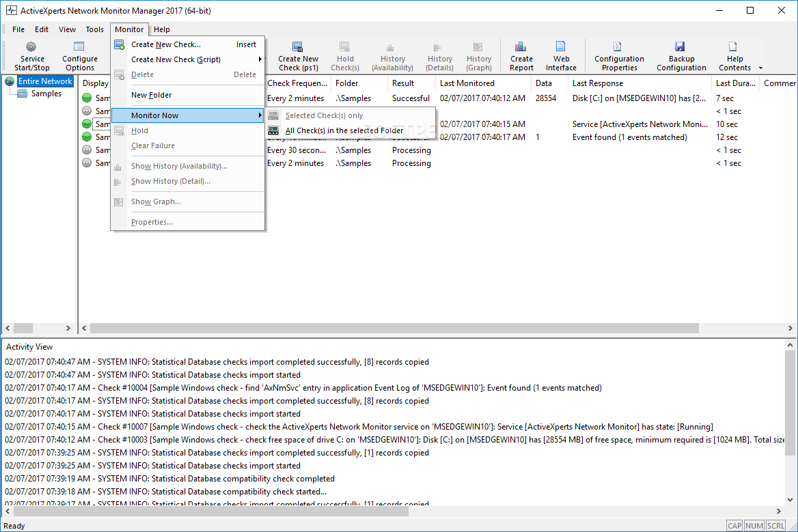798x532 pixels.
Task: Select All Check(s) in the selected Folder
Action: (x=350, y=130)
